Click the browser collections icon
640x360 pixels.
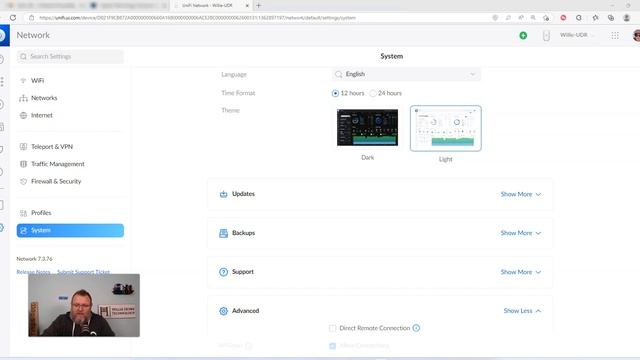[x=611, y=18]
